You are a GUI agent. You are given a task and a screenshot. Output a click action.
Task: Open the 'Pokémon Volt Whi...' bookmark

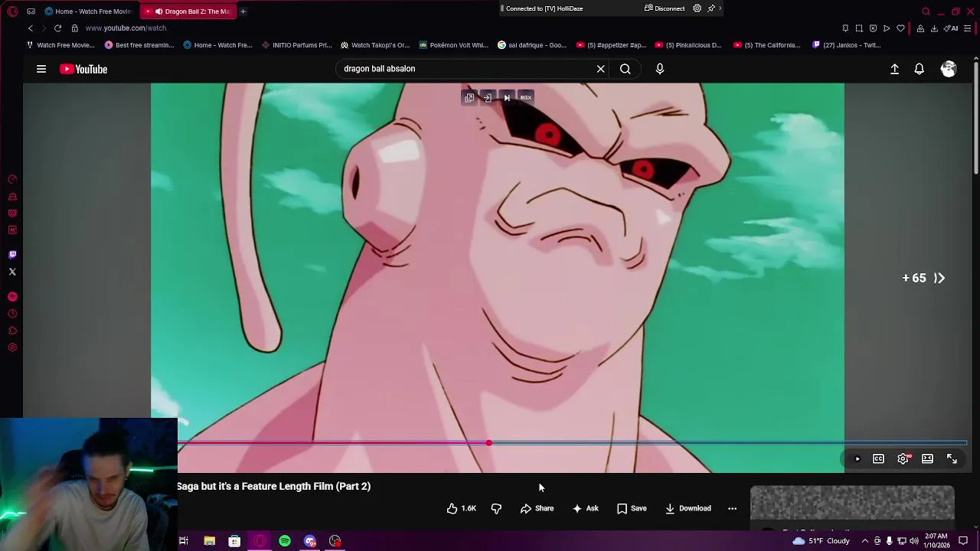coord(453,45)
